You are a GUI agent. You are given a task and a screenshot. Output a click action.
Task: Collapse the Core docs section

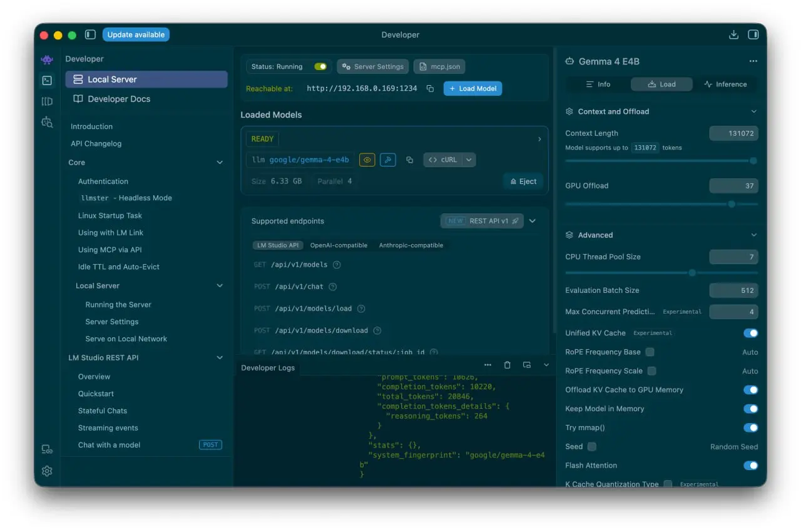(x=220, y=163)
